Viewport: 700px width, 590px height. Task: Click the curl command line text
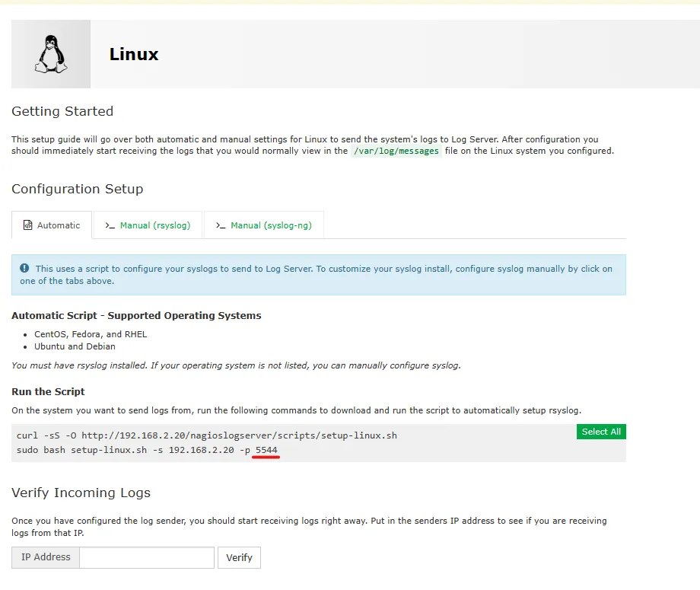207,435
